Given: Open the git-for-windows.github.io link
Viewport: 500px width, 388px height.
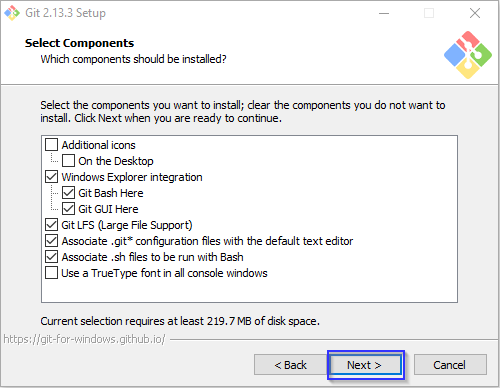Looking at the screenshot, I should [84, 339].
